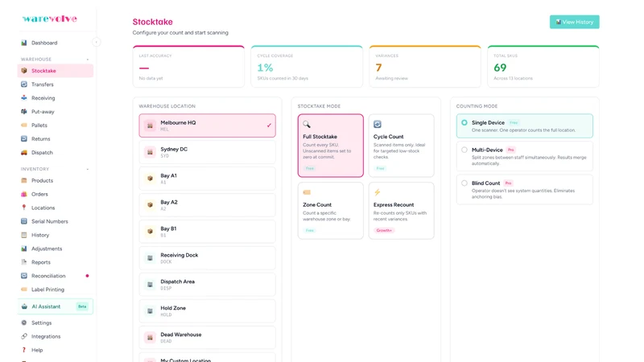Image resolution: width=644 pixels, height=362 pixels.
Task: Select Sydney DC warehouse location
Action: [x=208, y=152]
